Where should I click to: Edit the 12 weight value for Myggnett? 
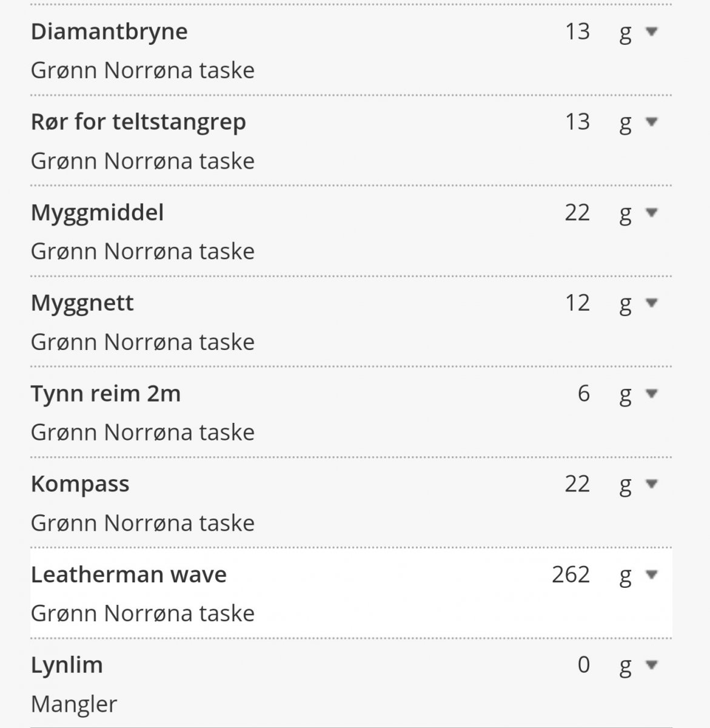pos(577,303)
